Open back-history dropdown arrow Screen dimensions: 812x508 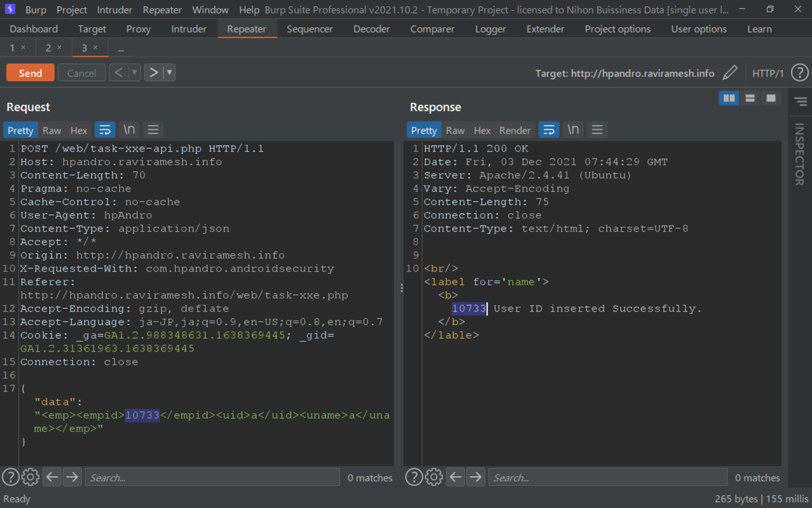(x=134, y=72)
